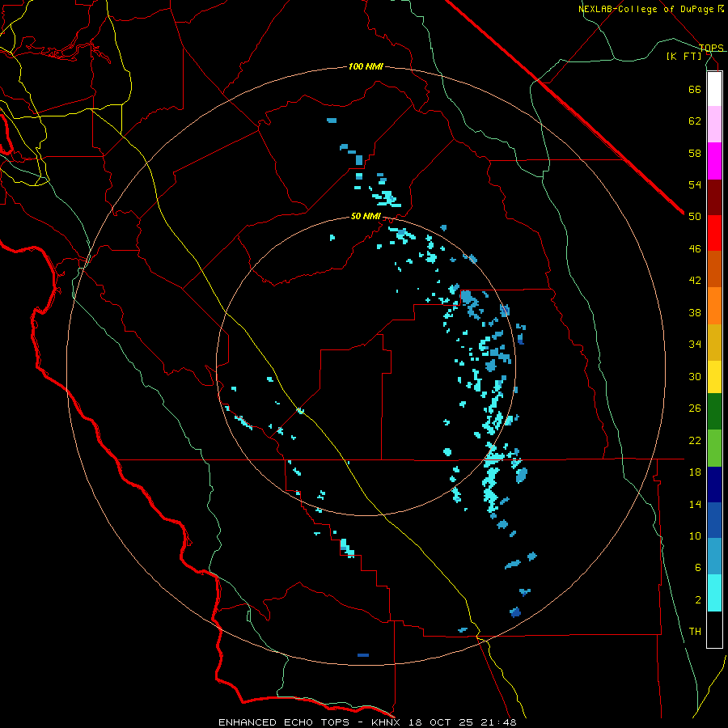Click the navy blue legend band

point(714,485)
